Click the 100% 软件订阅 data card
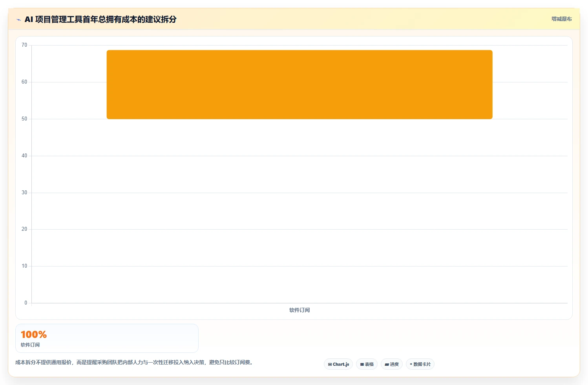 [107, 338]
